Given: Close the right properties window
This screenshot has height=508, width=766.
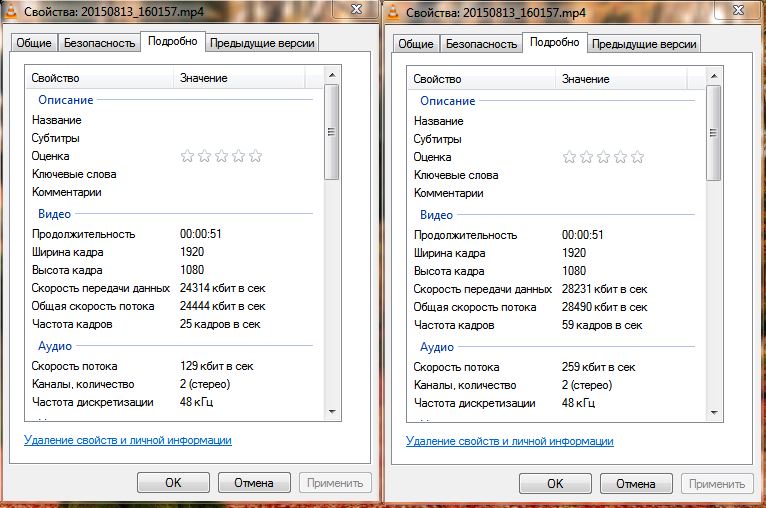Looking at the screenshot, I should pos(738,10).
